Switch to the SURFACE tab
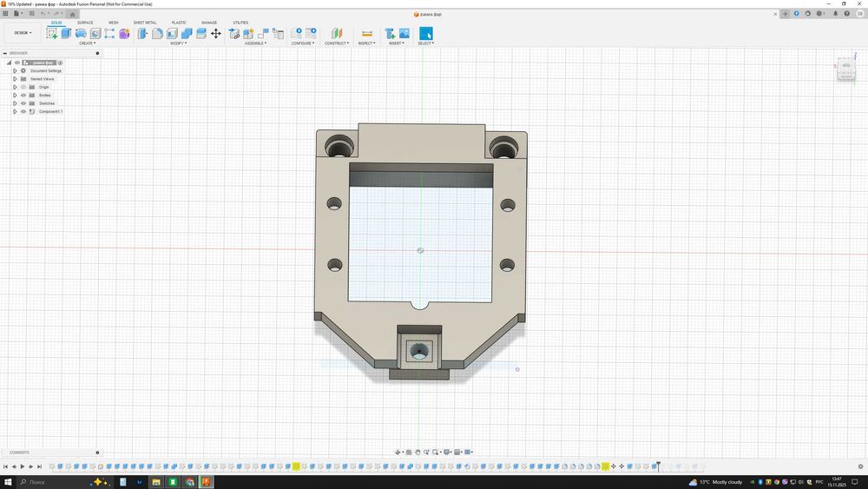 tap(85, 23)
